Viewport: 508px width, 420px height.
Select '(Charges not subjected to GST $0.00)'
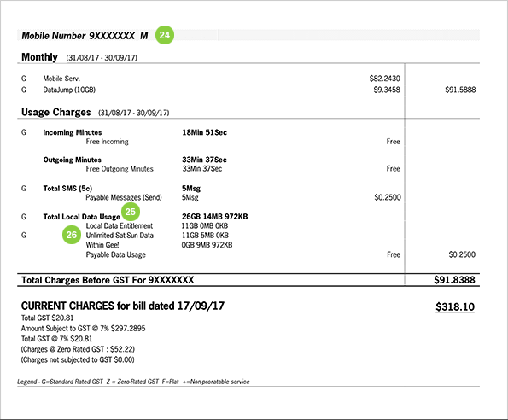[78, 359]
